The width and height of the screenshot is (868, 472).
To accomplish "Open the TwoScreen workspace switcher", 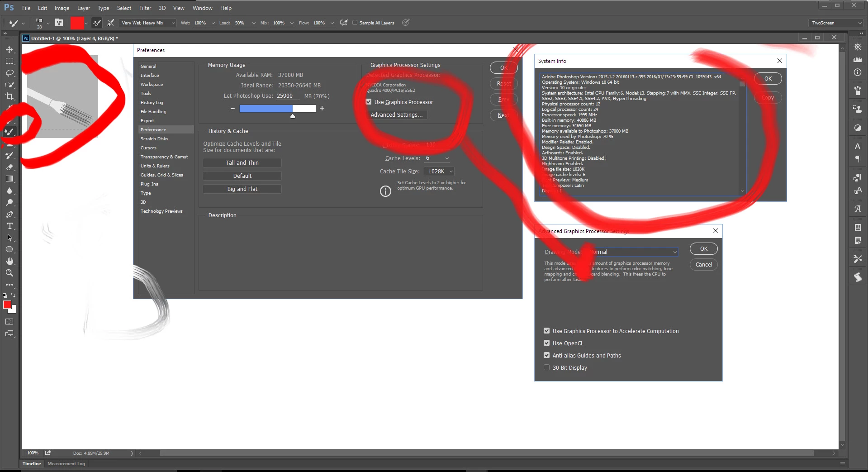I will (x=836, y=23).
